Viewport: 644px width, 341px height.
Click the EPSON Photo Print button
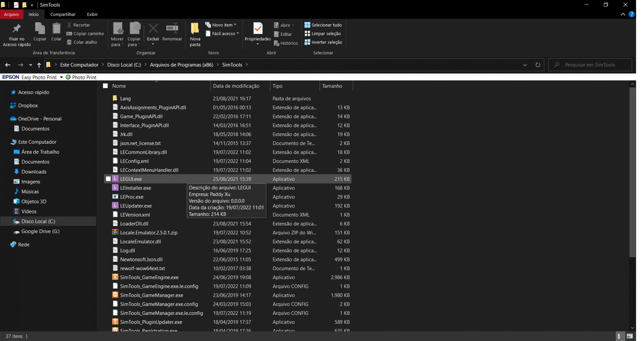(x=81, y=77)
